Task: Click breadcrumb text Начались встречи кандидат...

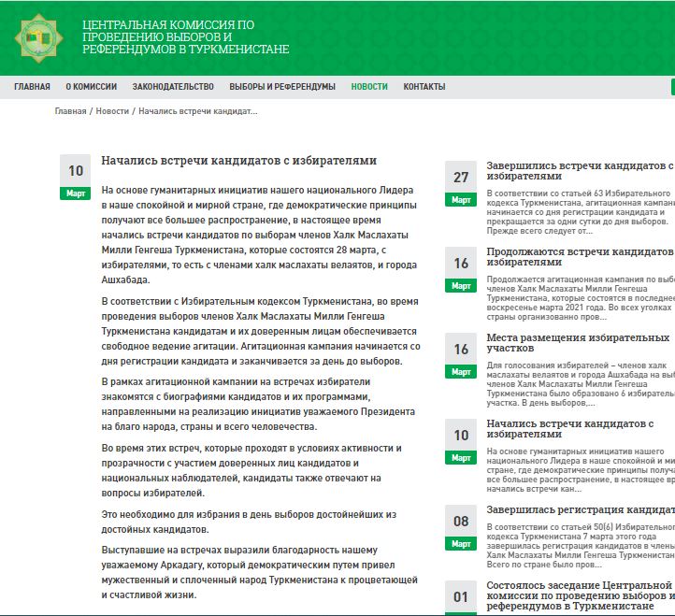Action: 198,111
